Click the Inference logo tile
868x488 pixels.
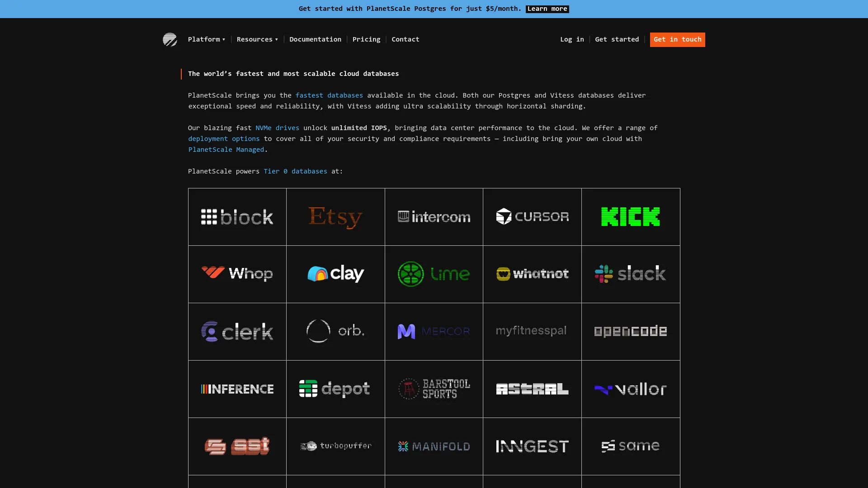237,389
